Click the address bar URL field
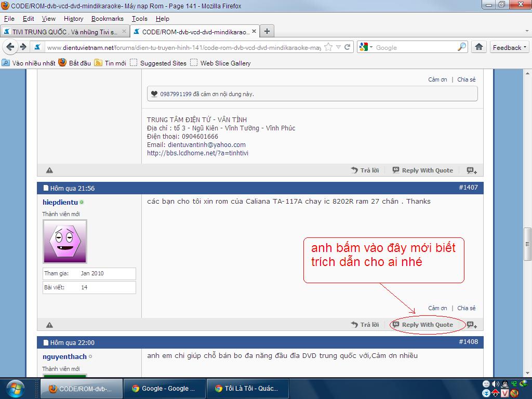The height and width of the screenshot is (399, 532). point(183,47)
